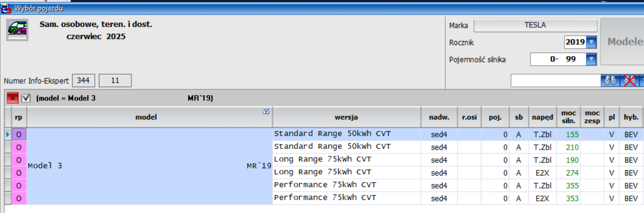Sort by the sb column header
This screenshot has width=644, height=213.
[518, 117]
